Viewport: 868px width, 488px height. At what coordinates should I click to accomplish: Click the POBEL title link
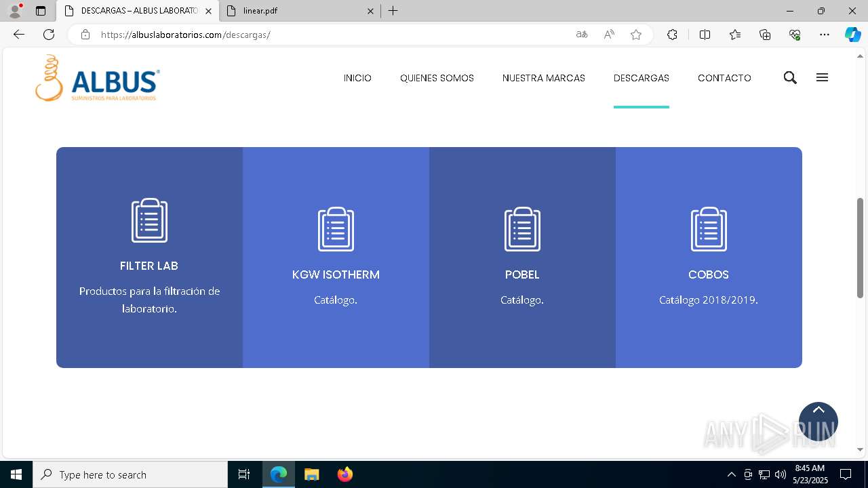coord(522,274)
